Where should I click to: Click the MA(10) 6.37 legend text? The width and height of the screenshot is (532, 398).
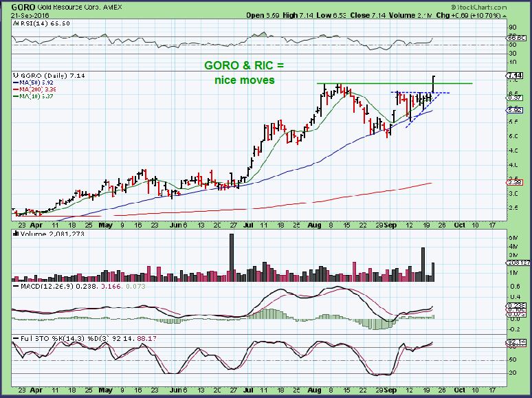point(36,96)
